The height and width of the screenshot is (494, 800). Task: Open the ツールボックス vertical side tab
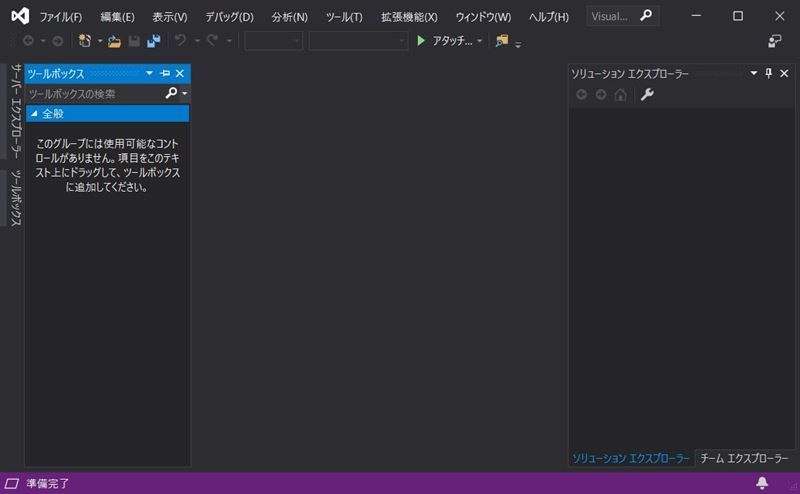click(x=16, y=198)
